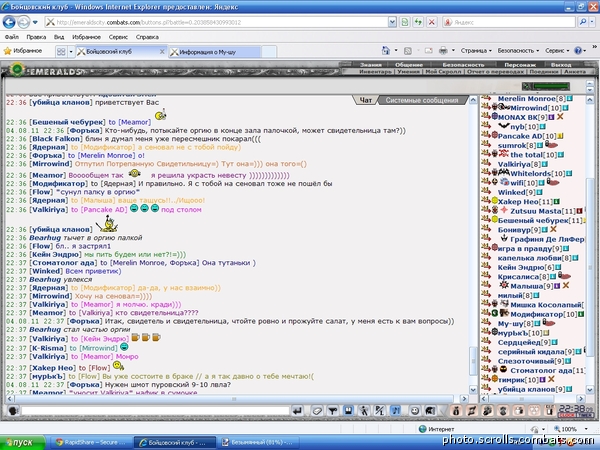Click private message icon beside Valkiriya[8]
The height and width of the screenshot is (450, 600).
pos(486,164)
